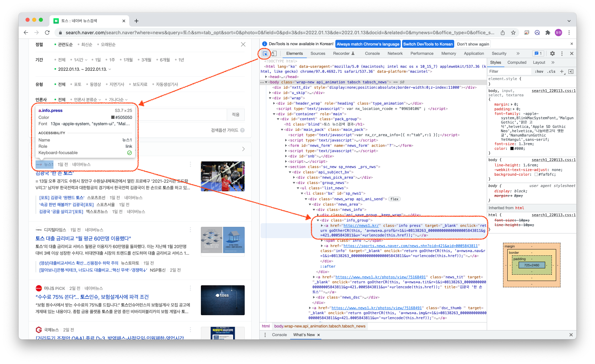The height and width of the screenshot is (364, 595).
Task: Click the #fafbfc background-color swatch
Action: click(x=536, y=174)
